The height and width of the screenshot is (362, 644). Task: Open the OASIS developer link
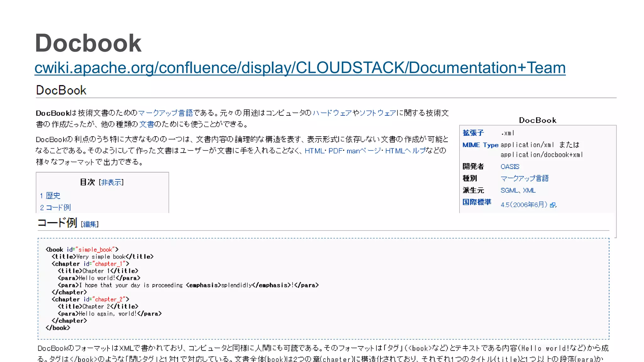tap(510, 167)
